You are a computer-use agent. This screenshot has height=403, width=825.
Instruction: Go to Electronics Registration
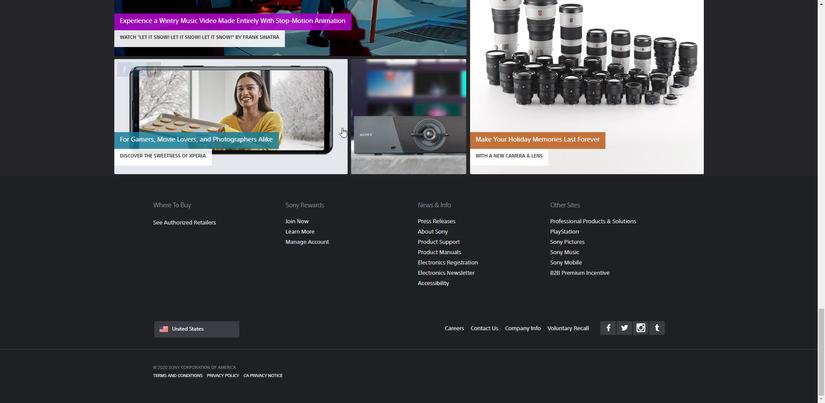click(448, 263)
